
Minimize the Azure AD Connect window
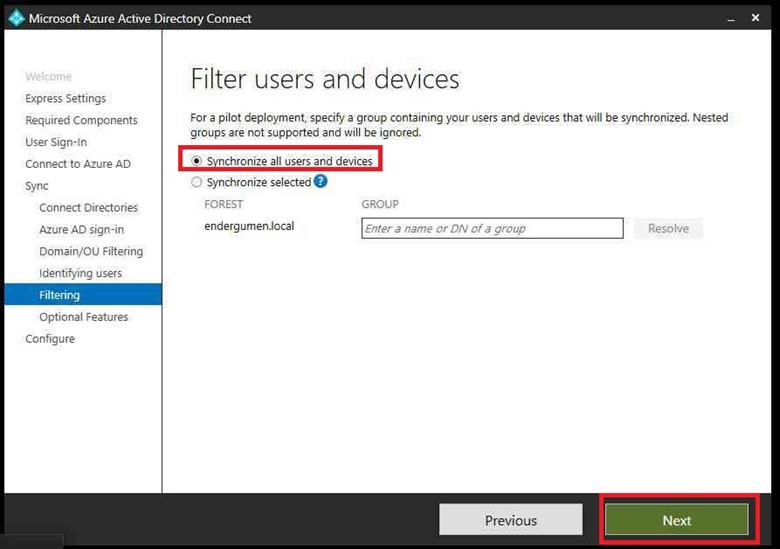(729, 17)
